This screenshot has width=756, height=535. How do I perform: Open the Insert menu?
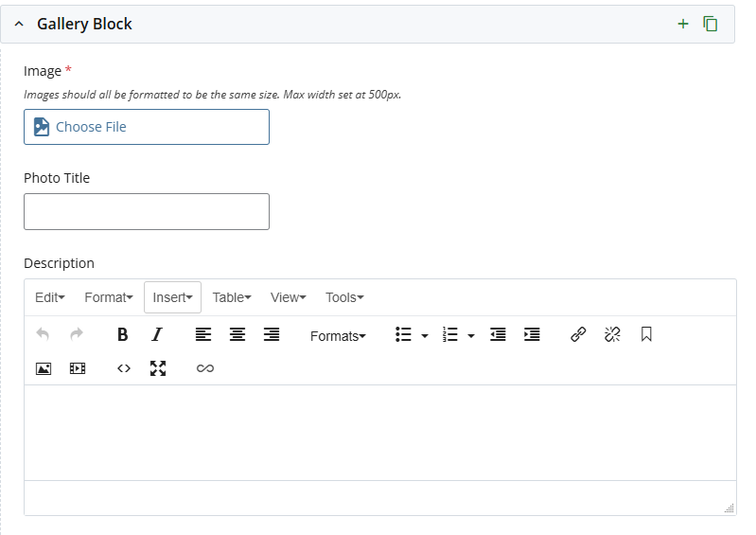click(172, 297)
